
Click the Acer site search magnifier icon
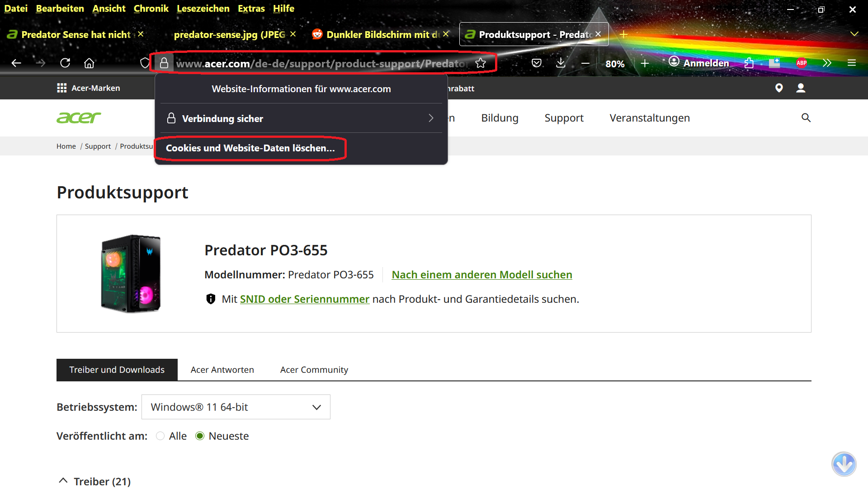pos(806,118)
